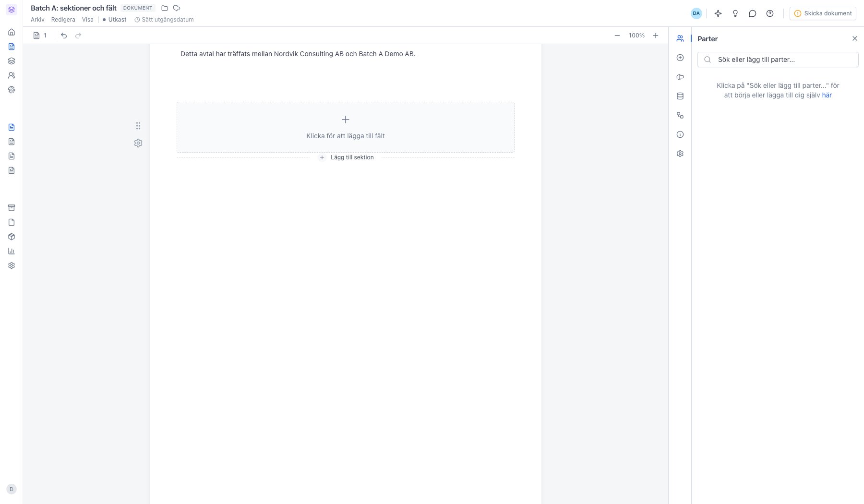Click the 'Klicka för att lägga till fält' area
The image size is (864, 504).
[x=346, y=127]
